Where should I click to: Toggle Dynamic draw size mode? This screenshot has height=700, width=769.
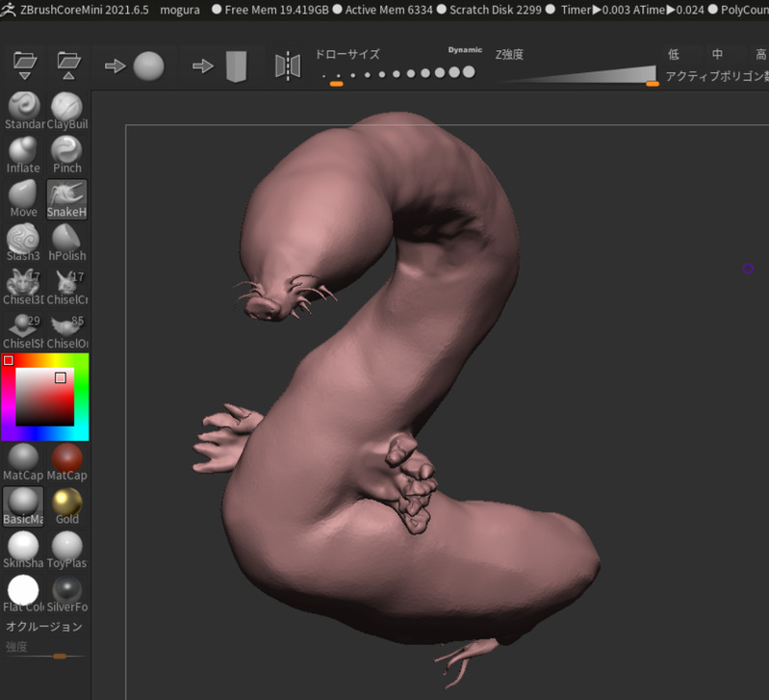[465, 50]
